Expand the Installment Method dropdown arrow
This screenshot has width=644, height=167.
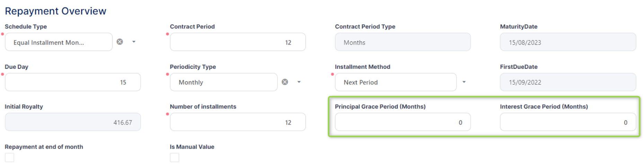tap(464, 82)
